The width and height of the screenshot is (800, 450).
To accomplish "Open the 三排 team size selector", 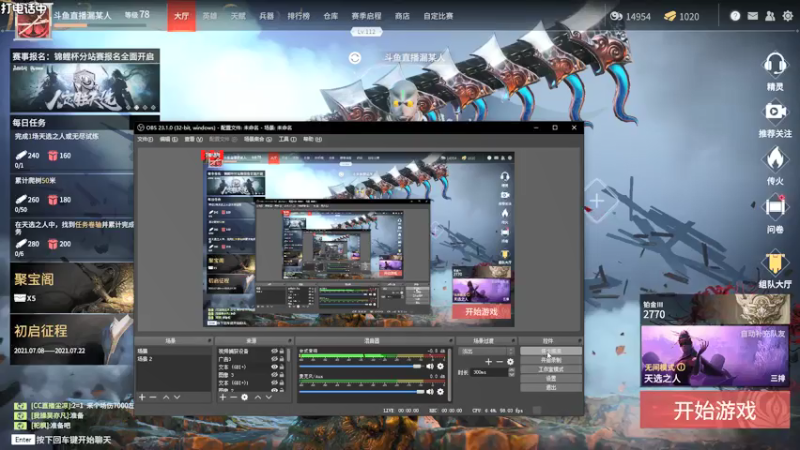I will pos(778,378).
